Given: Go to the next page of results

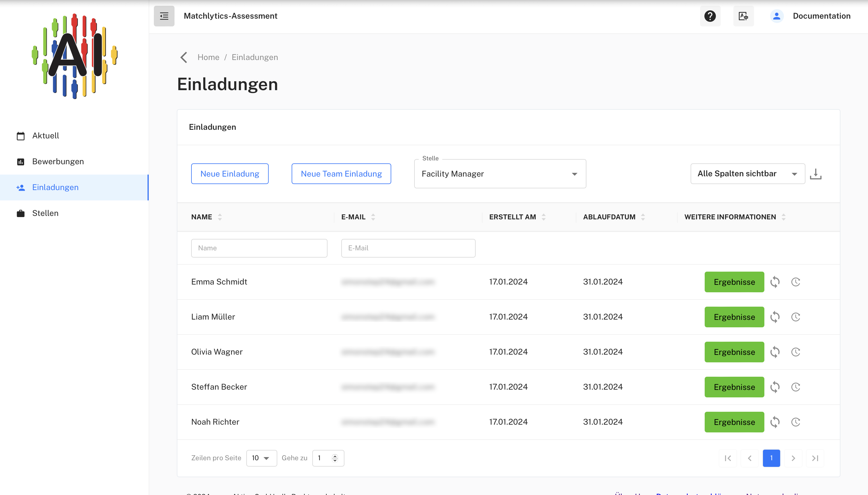Looking at the screenshot, I should (x=793, y=458).
